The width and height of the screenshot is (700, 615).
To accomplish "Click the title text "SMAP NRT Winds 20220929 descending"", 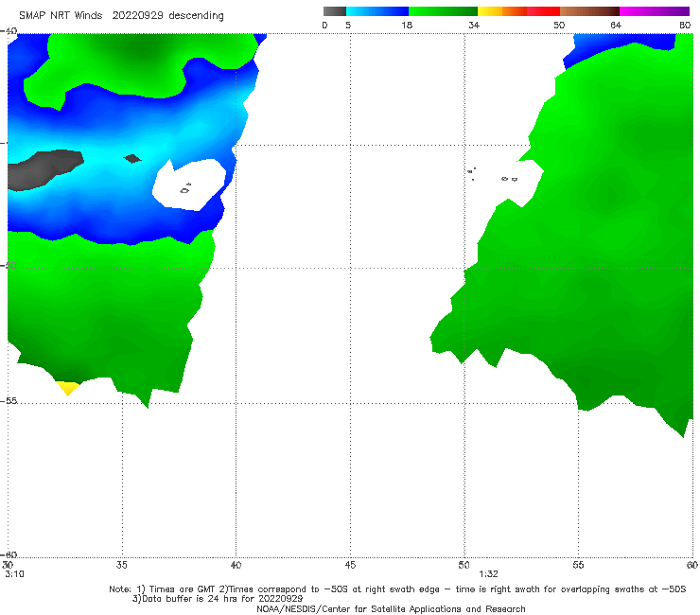I will (x=121, y=15).
